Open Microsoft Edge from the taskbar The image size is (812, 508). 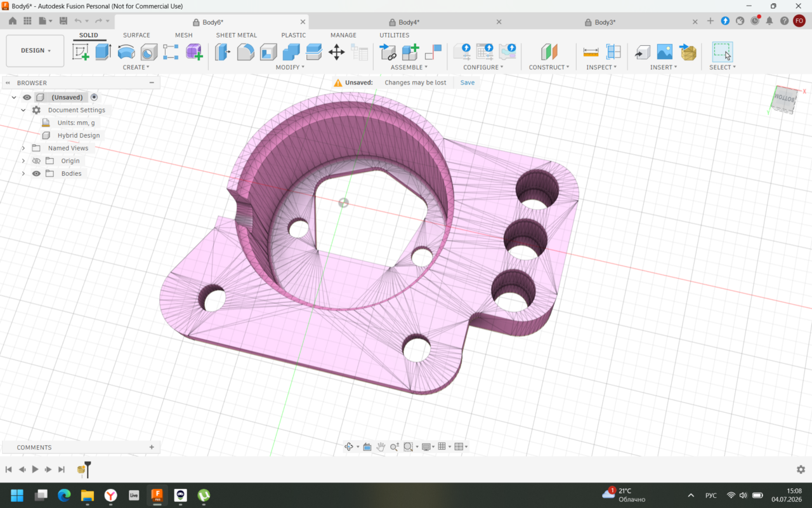[64, 495]
